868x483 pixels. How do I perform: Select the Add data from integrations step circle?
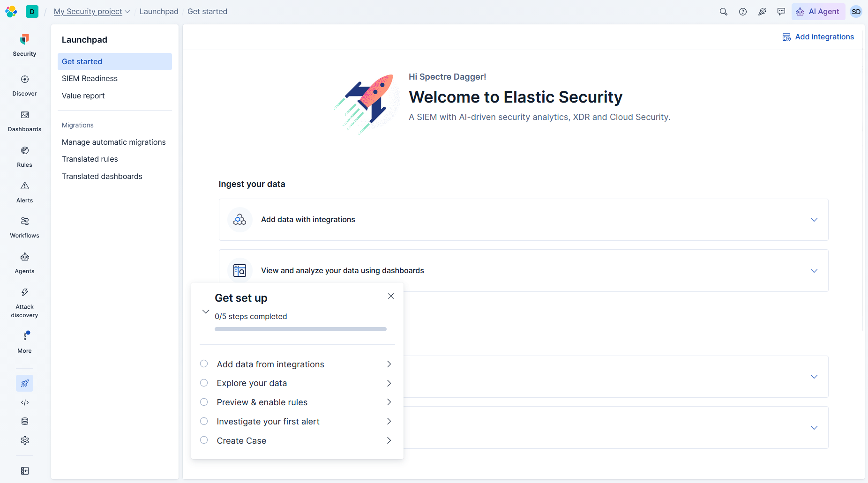[x=204, y=364]
